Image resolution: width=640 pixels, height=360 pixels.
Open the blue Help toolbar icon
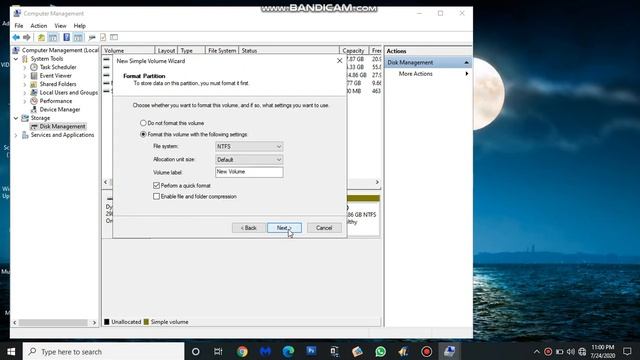pos(67,38)
